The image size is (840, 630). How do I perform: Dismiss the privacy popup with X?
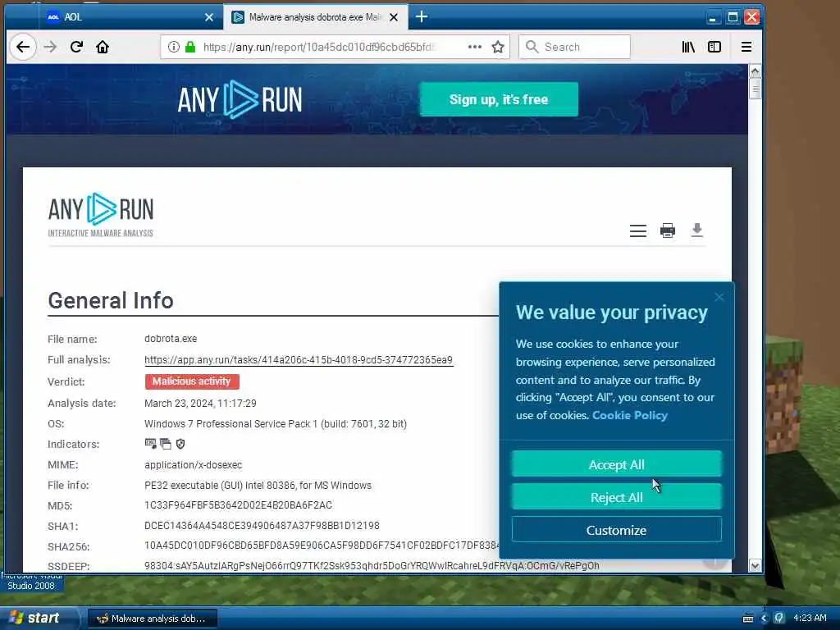pyautogui.click(x=719, y=297)
